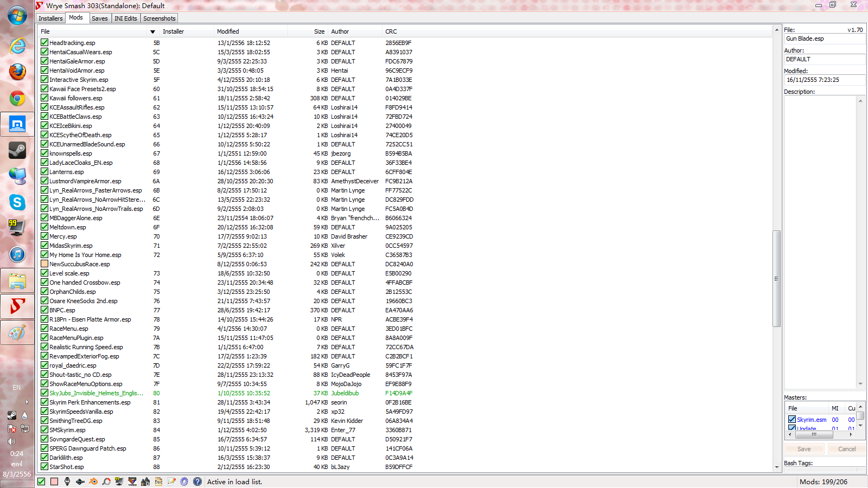Image resolution: width=868 pixels, height=488 pixels.
Task: Enable the NewSuccubusRace.esp checkbox
Action: click(x=44, y=264)
